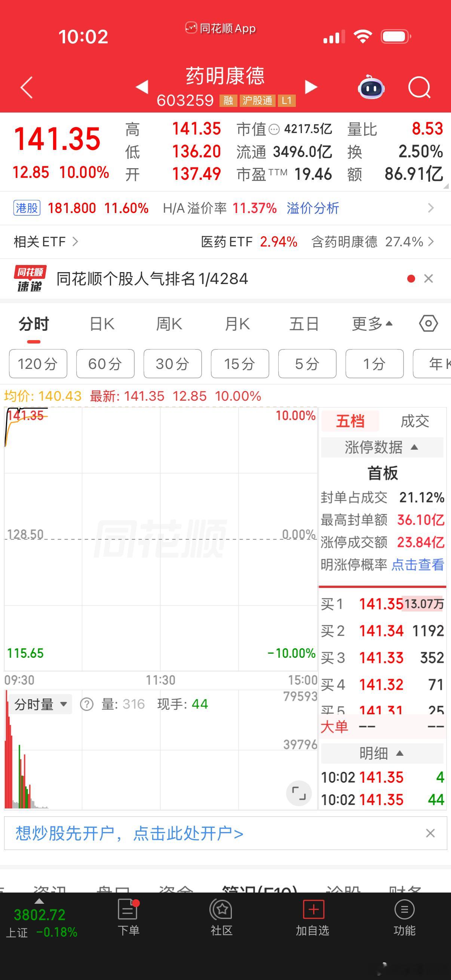Switch to 分时 chart tab
This screenshot has width=451, height=980.
[x=34, y=324]
